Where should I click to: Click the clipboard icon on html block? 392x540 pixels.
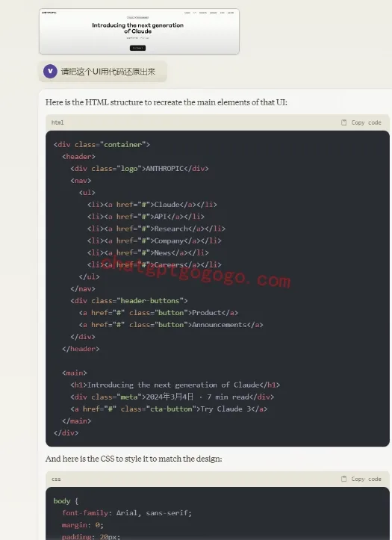pyautogui.click(x=343, y=122)
